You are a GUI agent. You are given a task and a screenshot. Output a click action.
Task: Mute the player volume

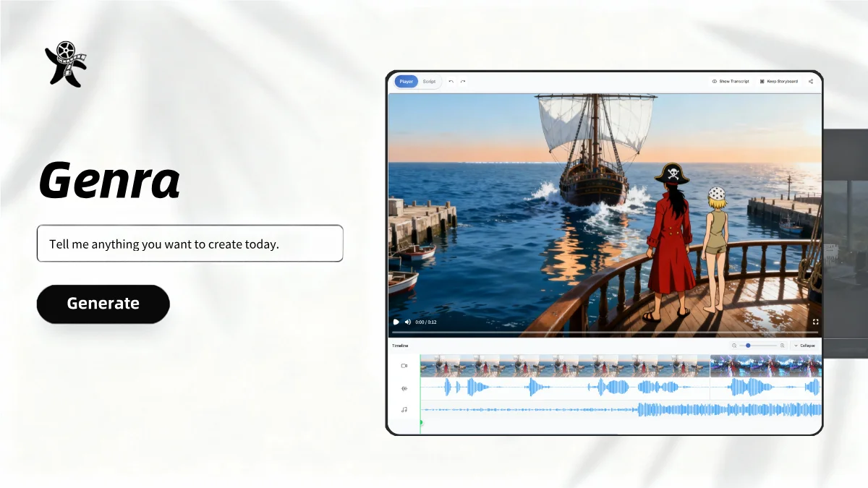tap(409, 322)
